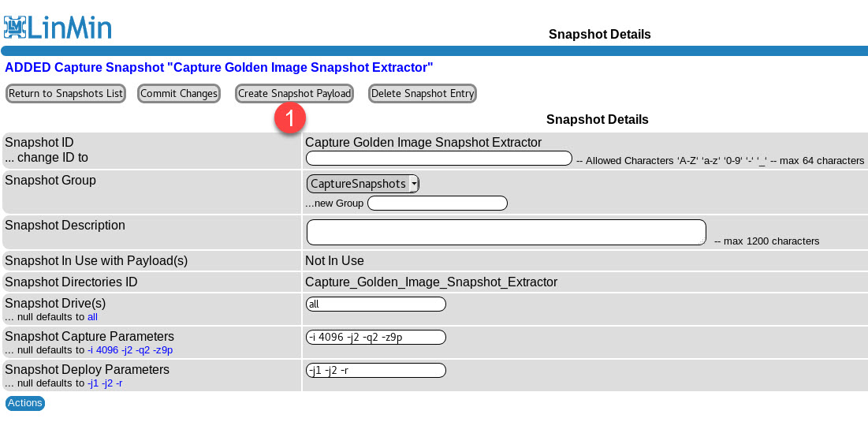Screen dimensions: 868x422
Task: Focus the change ID to text field
Action: pyautogui.click(x=438, y=159)
